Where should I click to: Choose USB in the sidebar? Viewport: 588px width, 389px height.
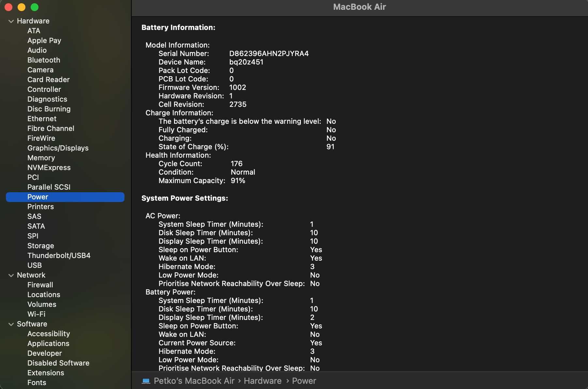[x=35, y=265]
